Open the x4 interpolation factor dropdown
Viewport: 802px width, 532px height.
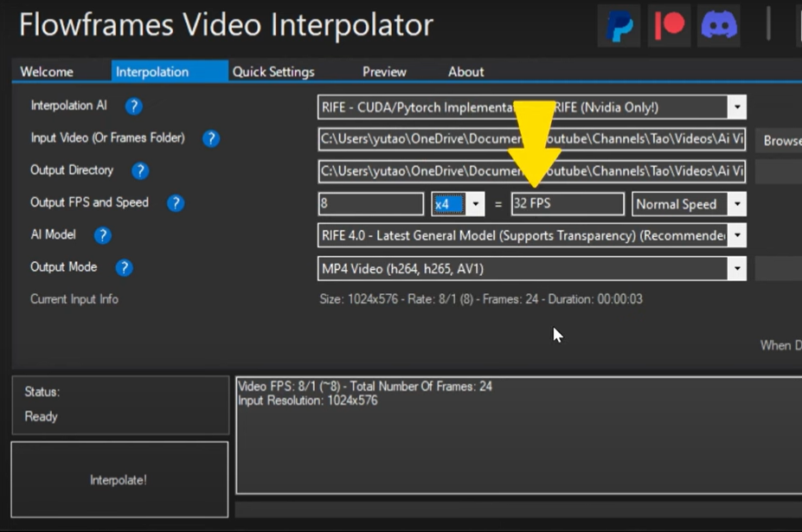(476, 204)
